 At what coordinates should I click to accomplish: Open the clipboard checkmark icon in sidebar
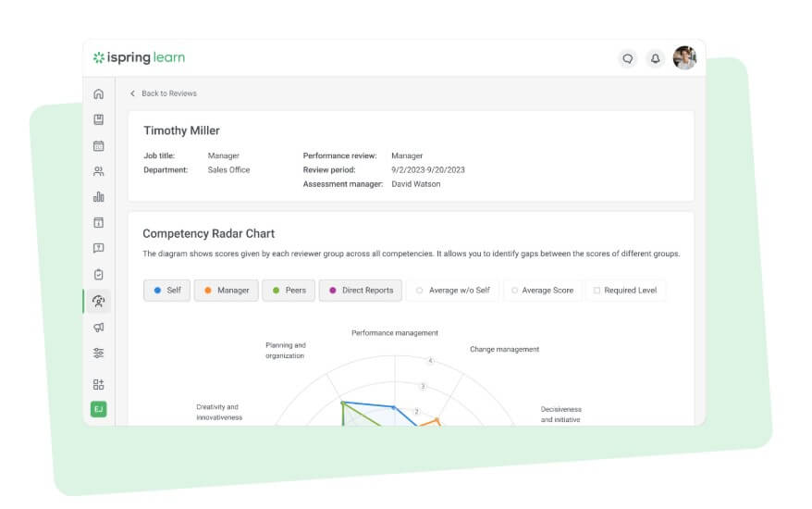[x=98, y=274]
